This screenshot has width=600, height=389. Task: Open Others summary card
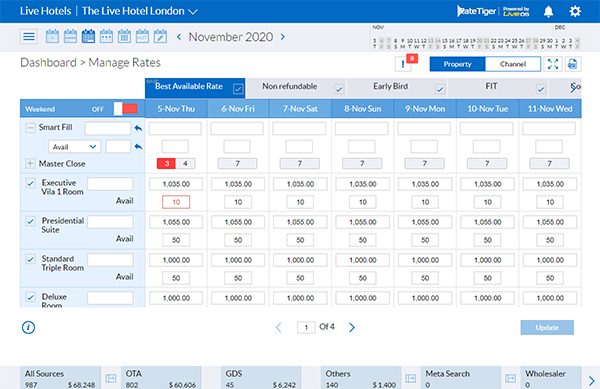tap(361, 378)
